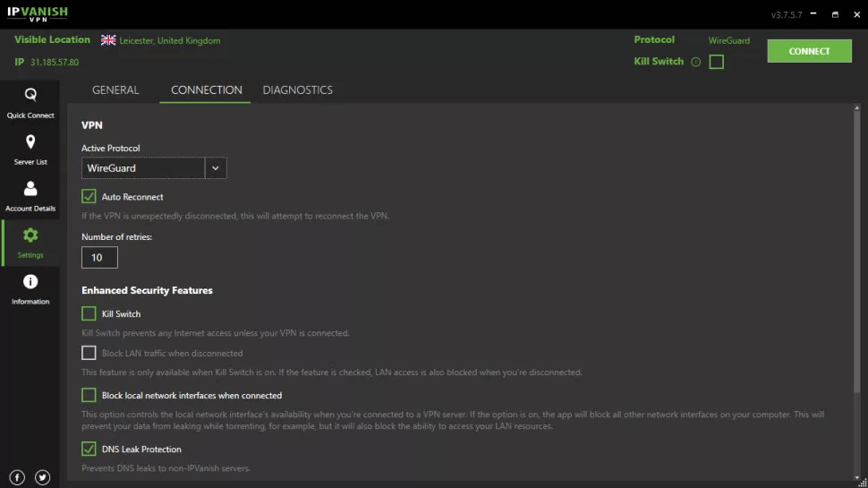
Task: Click the window resize grip corner
Action: coord(863,483)
